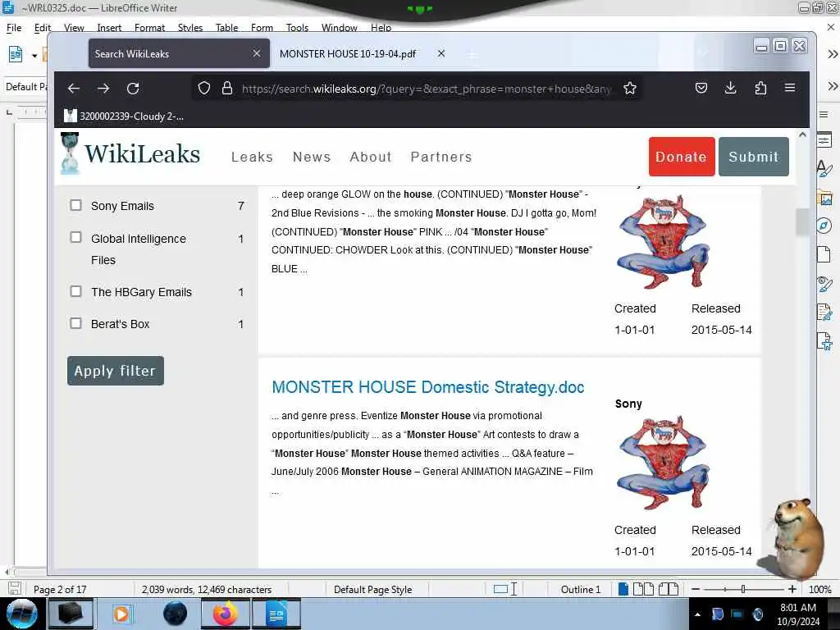Switch to MONSTER HOUSE 10-19-04.pdf tab
Viewport: 840px width, 630px height.
click(348, 53)
